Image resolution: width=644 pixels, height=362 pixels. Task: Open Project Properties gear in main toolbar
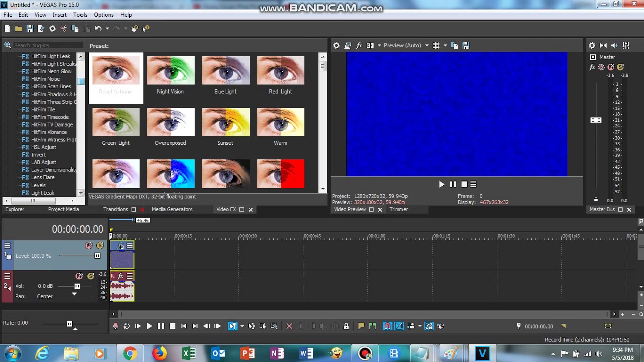pos(52,29)
